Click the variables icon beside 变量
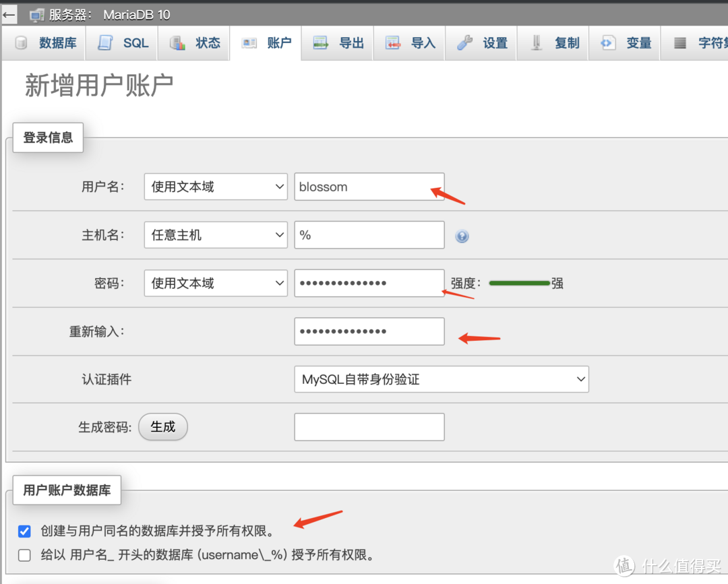This screenshot has height=584, width=728. click(607, 42)
